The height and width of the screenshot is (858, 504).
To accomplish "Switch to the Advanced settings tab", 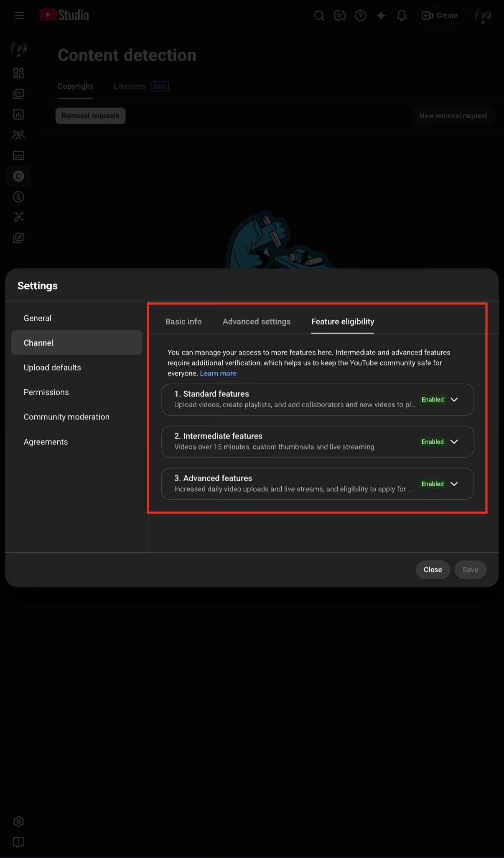I will [257, 322].
